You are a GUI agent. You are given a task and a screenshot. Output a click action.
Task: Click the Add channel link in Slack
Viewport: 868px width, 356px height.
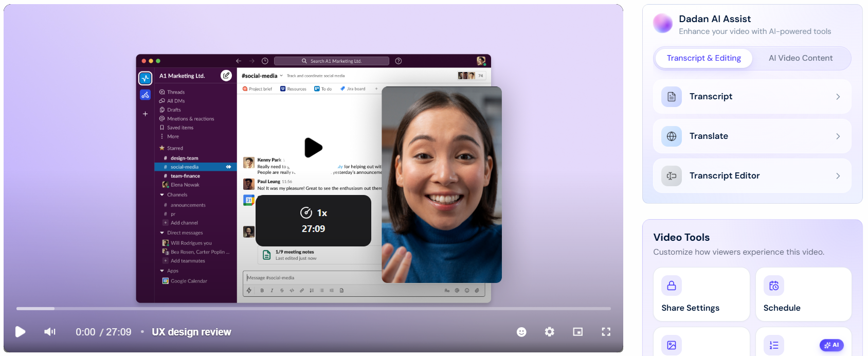pos(180,223)
